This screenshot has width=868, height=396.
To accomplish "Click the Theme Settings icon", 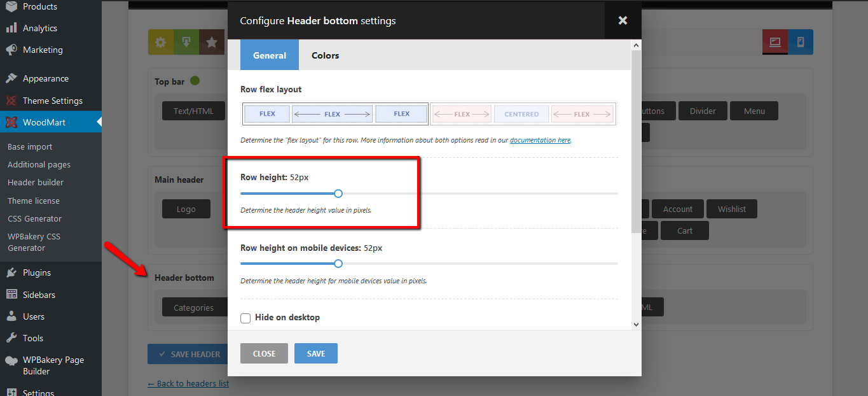I will tap(11, 101).
